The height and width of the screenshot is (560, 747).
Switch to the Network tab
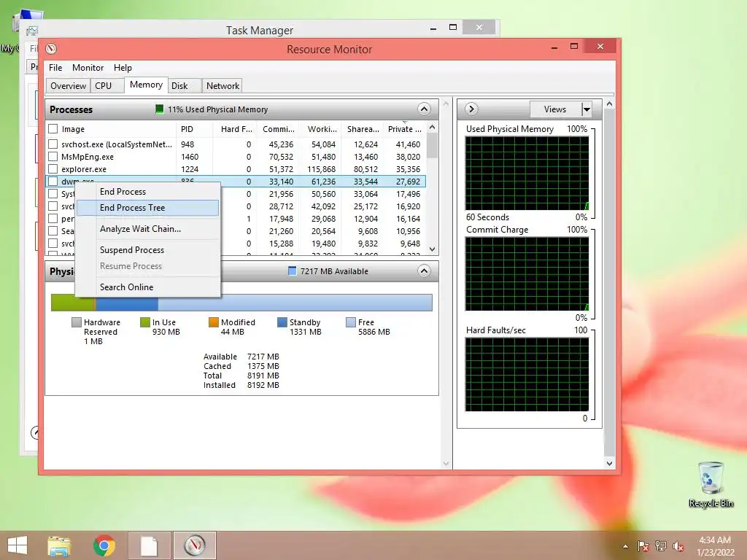click(222, 86)
